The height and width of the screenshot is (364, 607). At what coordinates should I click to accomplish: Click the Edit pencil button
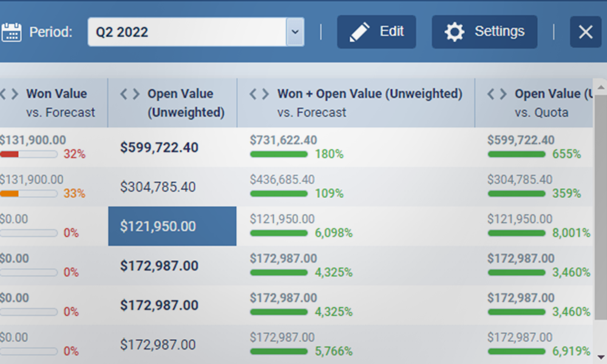point(376,32)
